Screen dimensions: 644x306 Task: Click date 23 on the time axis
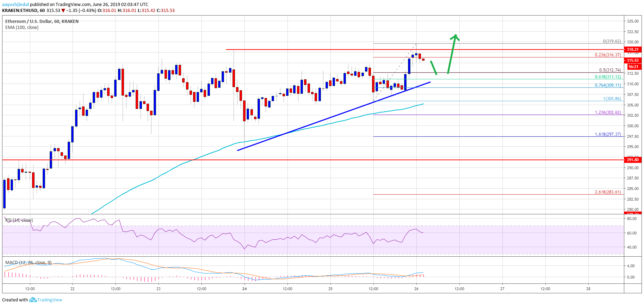[x=159, y=289]
